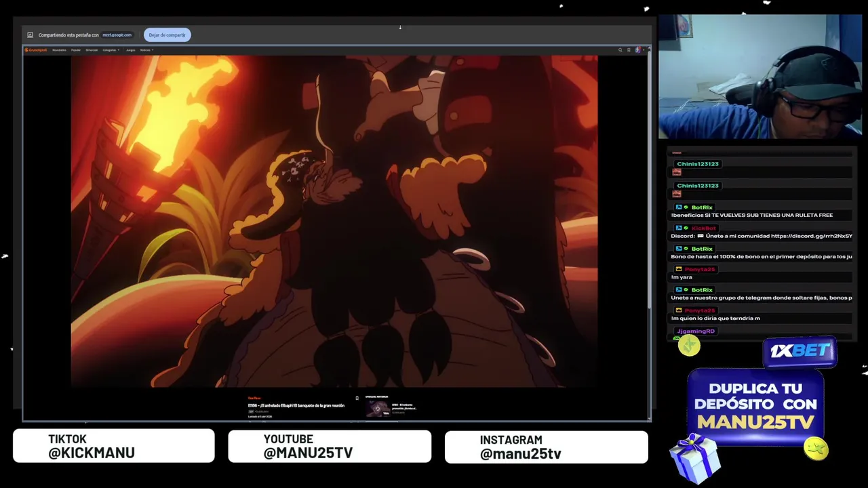Click the E1156 episode title text
This screenshot has height=488, width=868.
[x=296, y=405]
